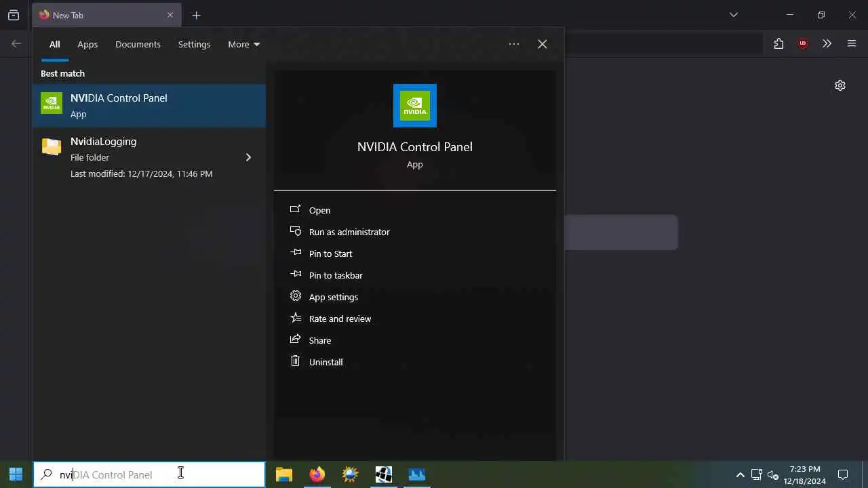Switch to the Apps search tab
868x488 pixels.
pyautogui.click(x=87, y=44)
